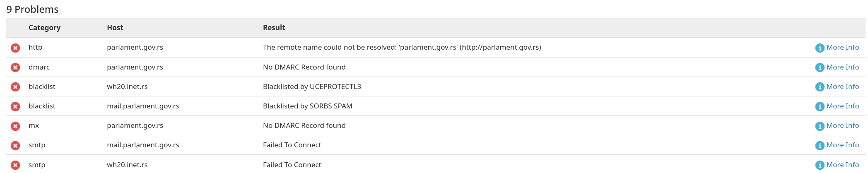This screenshot has height=173, width=868.
Task: Click the red error icon for smtp mail.parlament.gov.rs
Action: (x=15, y=145)
